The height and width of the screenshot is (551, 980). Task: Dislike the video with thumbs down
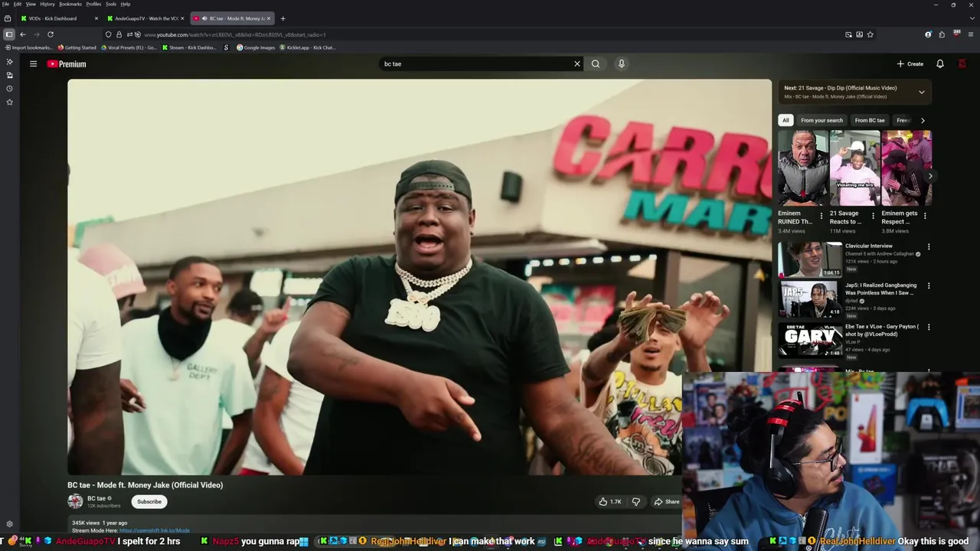pos(635,501)
